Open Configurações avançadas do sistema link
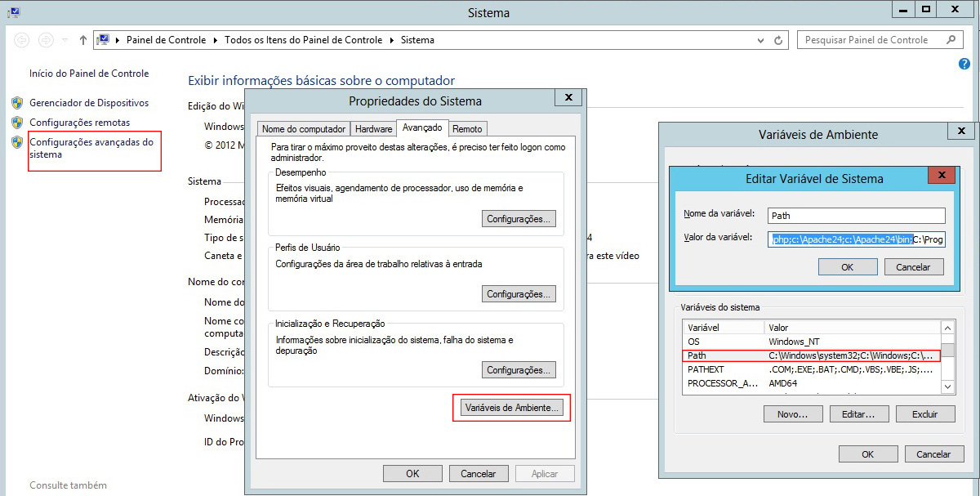The width and height of the screenshot is (980, 496). [91, 148]
